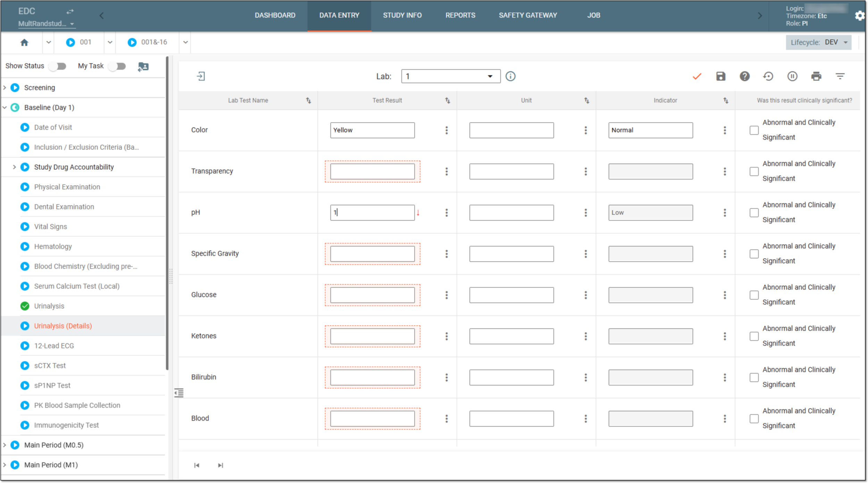Click the orange checkmark submit icon
The height and width of the screenshot is (483, 868).
[697, 76]
